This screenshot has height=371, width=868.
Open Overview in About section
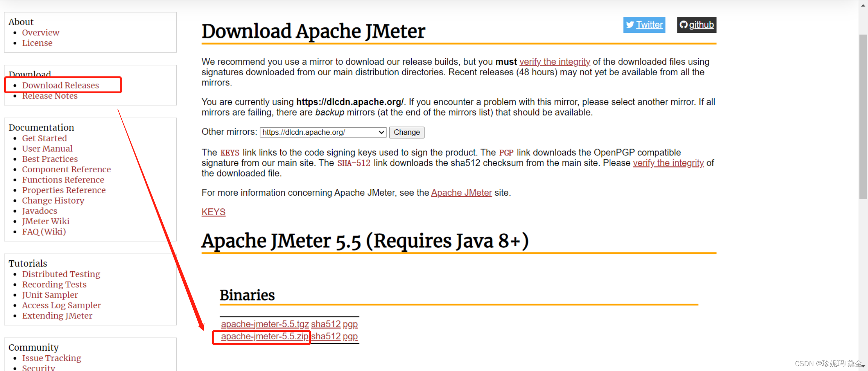tap(41, 33)
